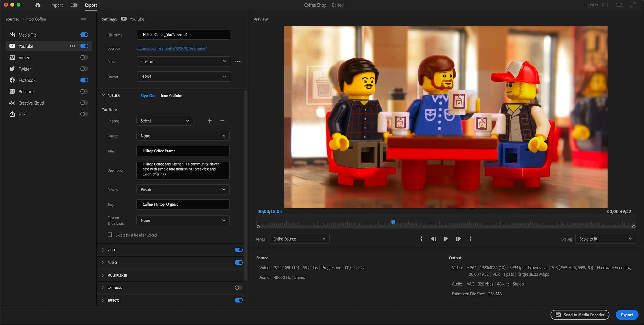The image size is (644, 325).
Task: Click the blue preview playhead marker
Action: point(393,222)
